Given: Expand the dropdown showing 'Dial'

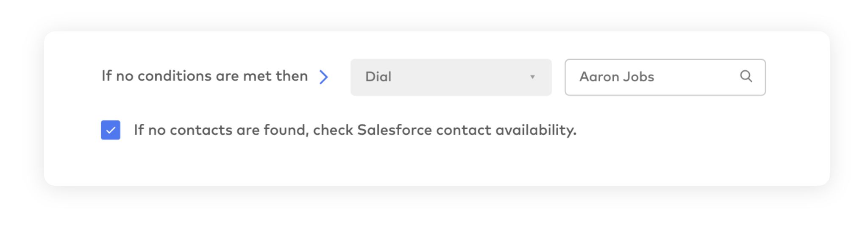Looking at the screenshot, I should [x=451, y=77].
